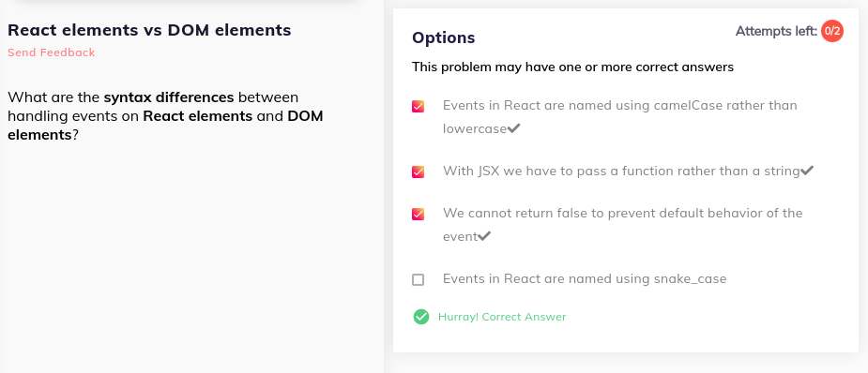Click the green success checkmark circle icon

click(x=420, y=317)
